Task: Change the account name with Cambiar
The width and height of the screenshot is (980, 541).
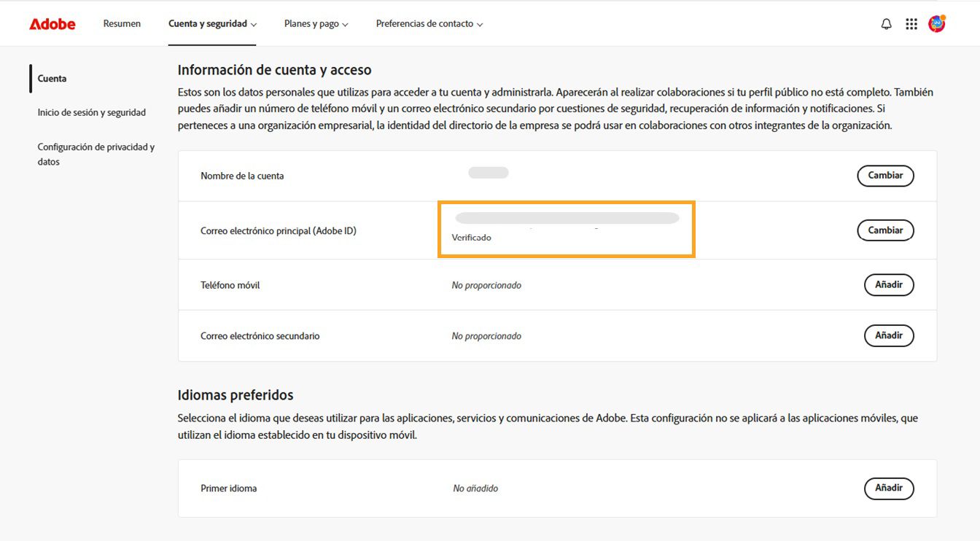Action: (x=884, y=176)
